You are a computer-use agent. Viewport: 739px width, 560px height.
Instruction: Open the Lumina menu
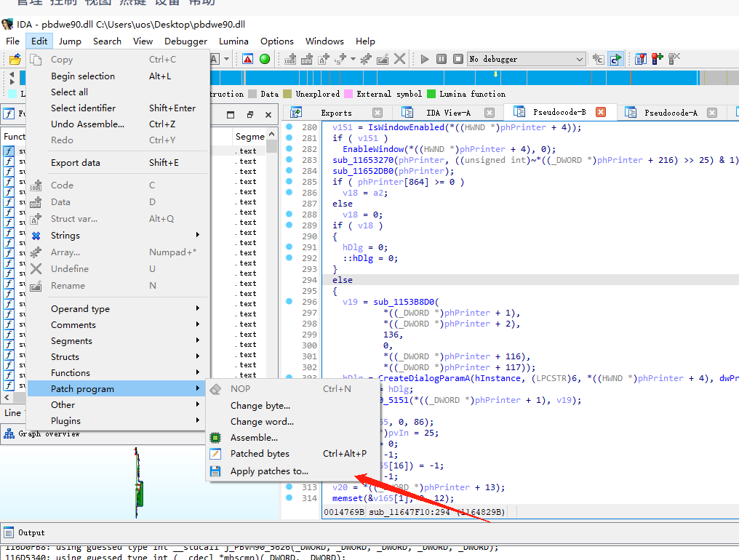tap(233, 41)
